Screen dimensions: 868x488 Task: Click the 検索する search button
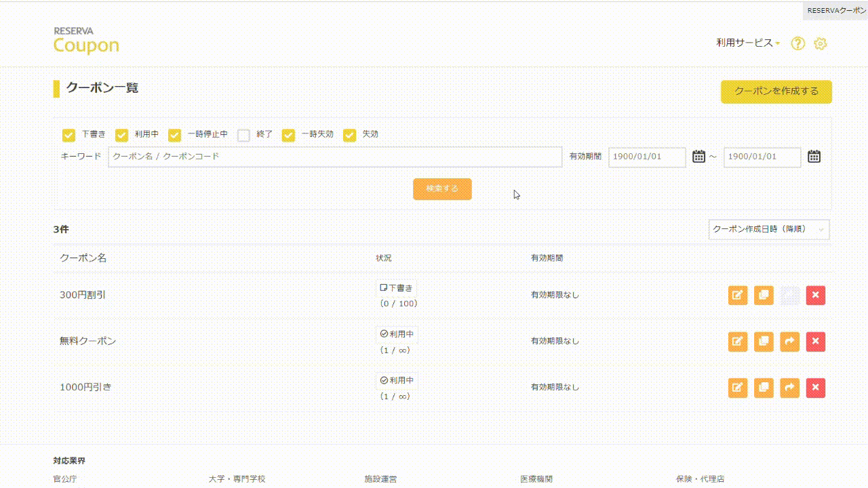(442, 189)
